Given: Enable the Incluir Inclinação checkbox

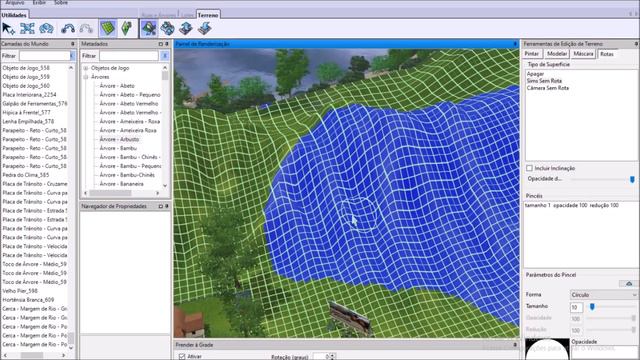Looking at the screenshot, I should [529, 168].
